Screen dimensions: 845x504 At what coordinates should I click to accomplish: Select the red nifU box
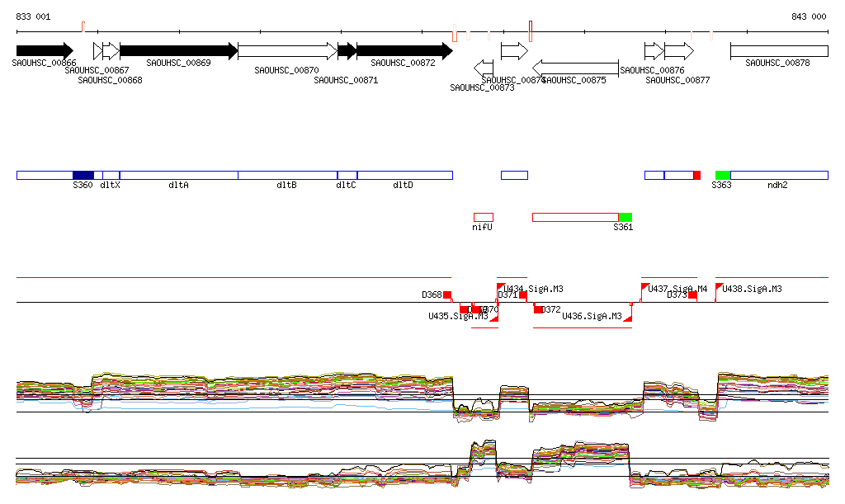click(484, 217)
